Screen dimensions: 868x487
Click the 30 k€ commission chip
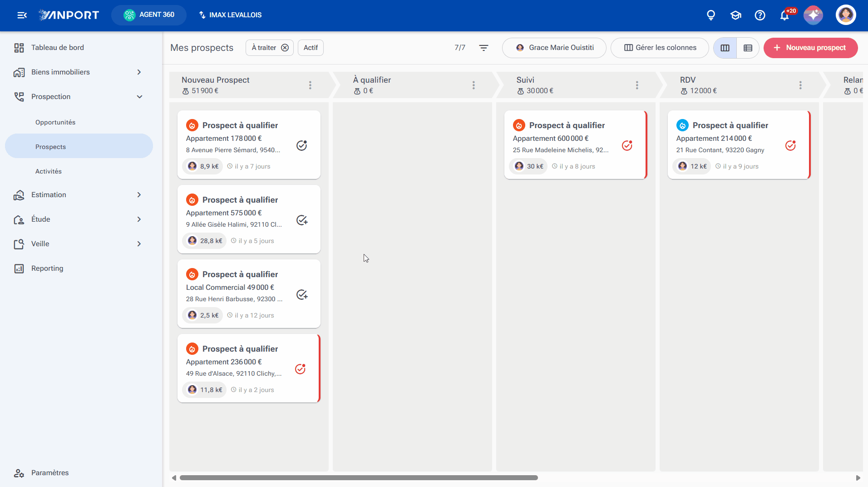529,166
